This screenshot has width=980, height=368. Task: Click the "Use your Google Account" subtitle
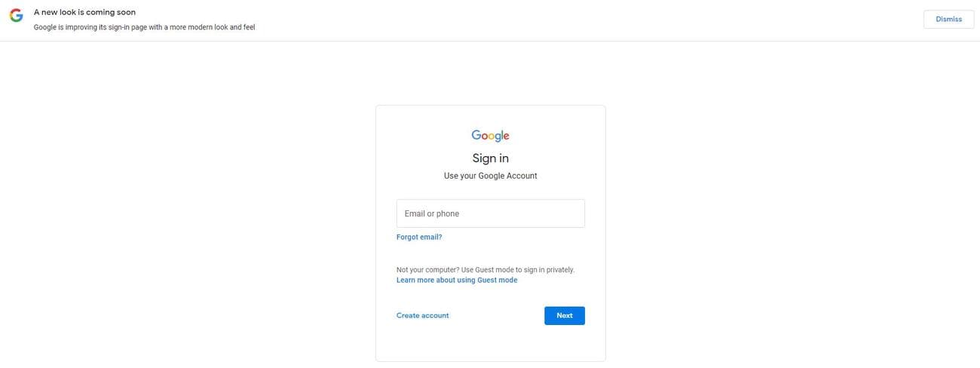pos(490,176)
